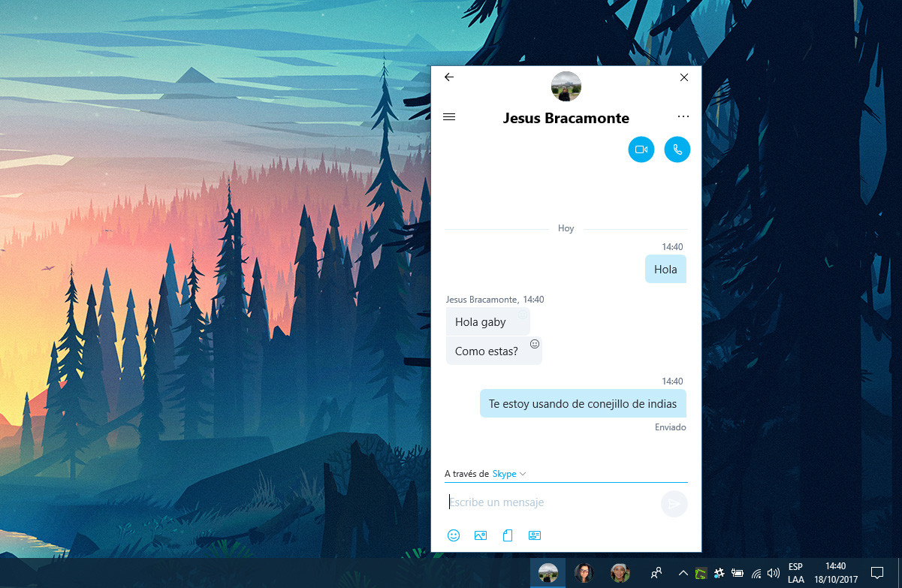Click the 'Hoy' date separator label
Screen dimensions: 902x588
566,228
